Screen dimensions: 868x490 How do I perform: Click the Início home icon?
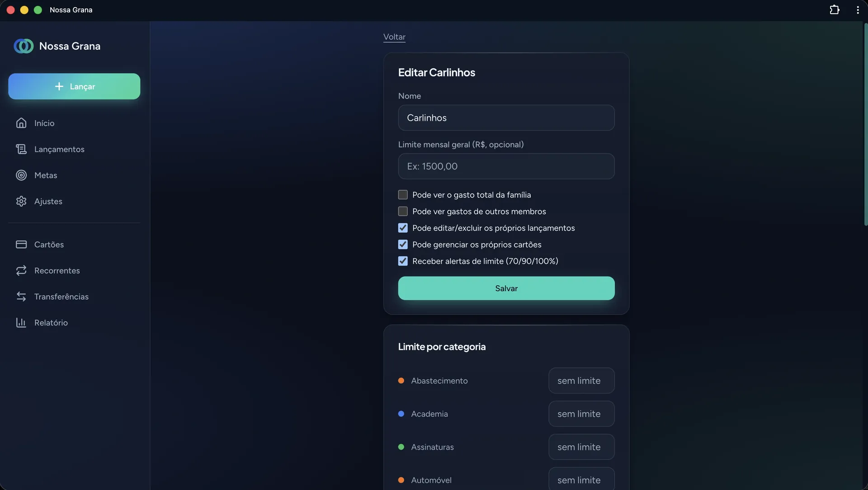pyautogui.click(x=21, y=123)
